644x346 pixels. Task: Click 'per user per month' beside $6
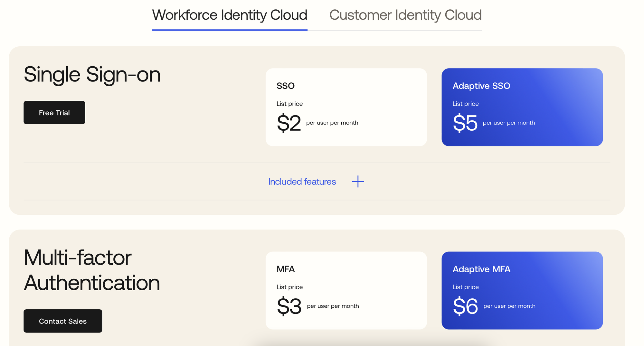509,306
